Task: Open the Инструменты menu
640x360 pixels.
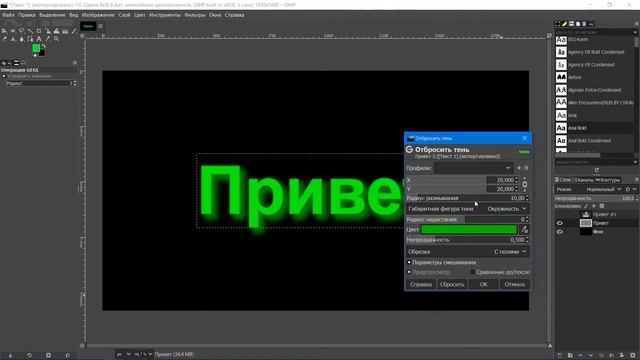Action: coord(165,15)
